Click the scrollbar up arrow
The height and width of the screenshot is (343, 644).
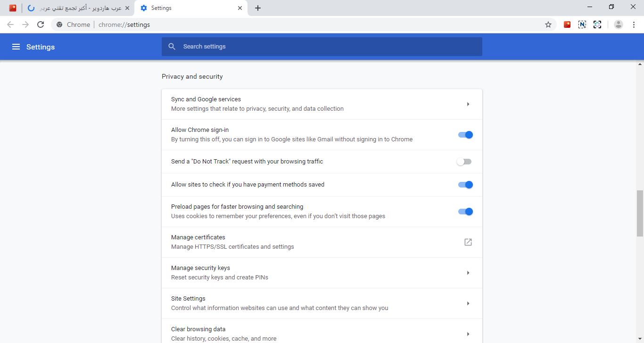640,63
